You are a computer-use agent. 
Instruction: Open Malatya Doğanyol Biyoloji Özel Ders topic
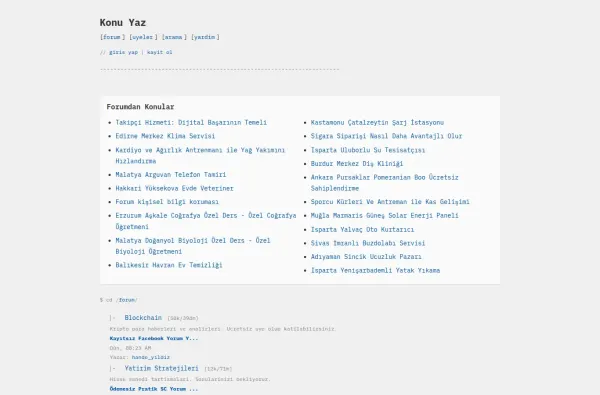pos(193,246)
